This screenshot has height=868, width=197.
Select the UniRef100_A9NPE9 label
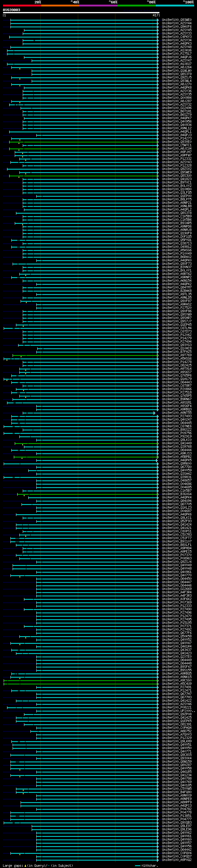pos(176,799)
